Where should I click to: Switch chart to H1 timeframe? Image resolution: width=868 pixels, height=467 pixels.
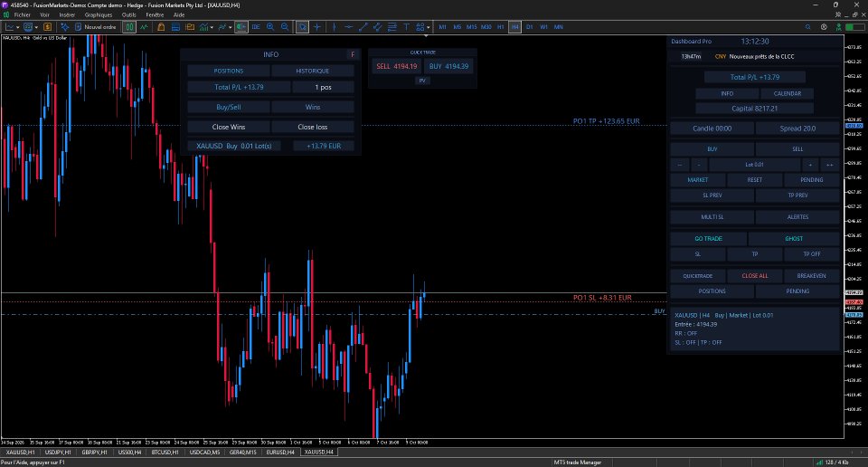pos(500,26)
